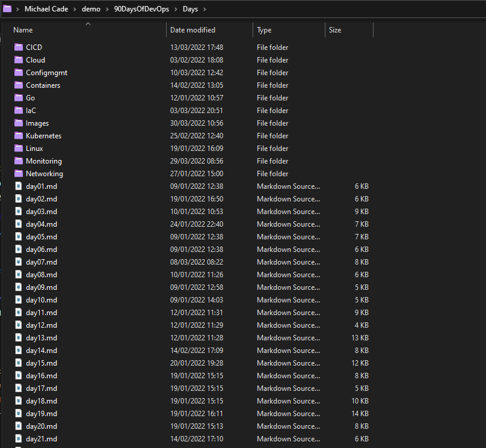The width and height of the screenshot is (486, 448).
Task: Click the day19.md file name
Action: pos(42,414)
